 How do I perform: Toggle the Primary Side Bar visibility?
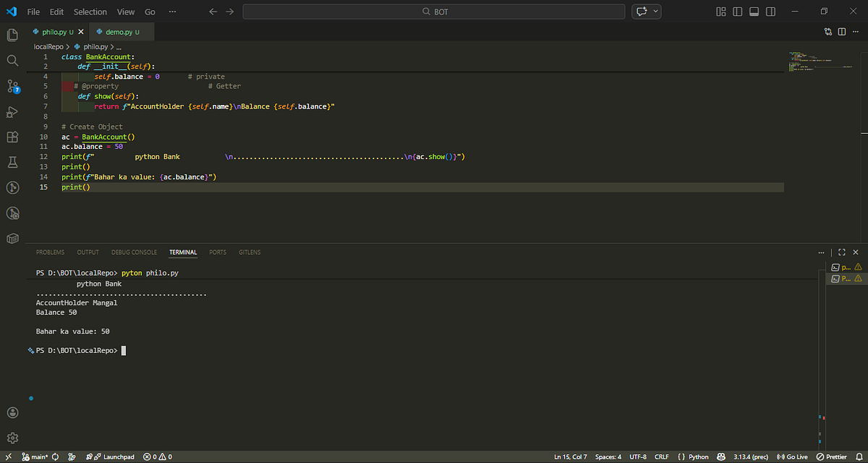click(738, 12)
